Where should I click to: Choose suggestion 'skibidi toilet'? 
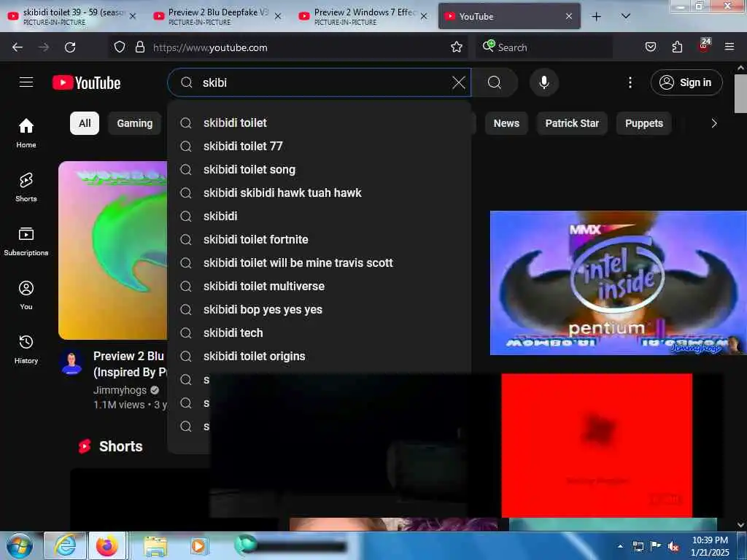[320, 122]
